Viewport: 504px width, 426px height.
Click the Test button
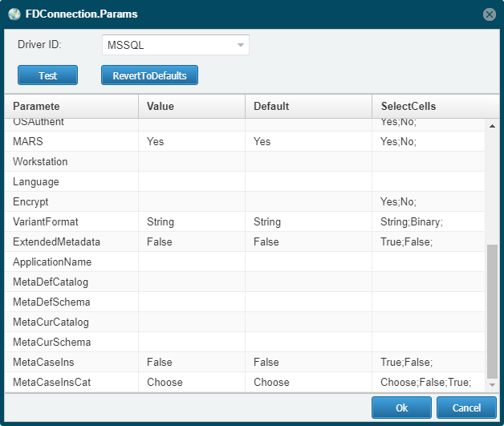47,75
